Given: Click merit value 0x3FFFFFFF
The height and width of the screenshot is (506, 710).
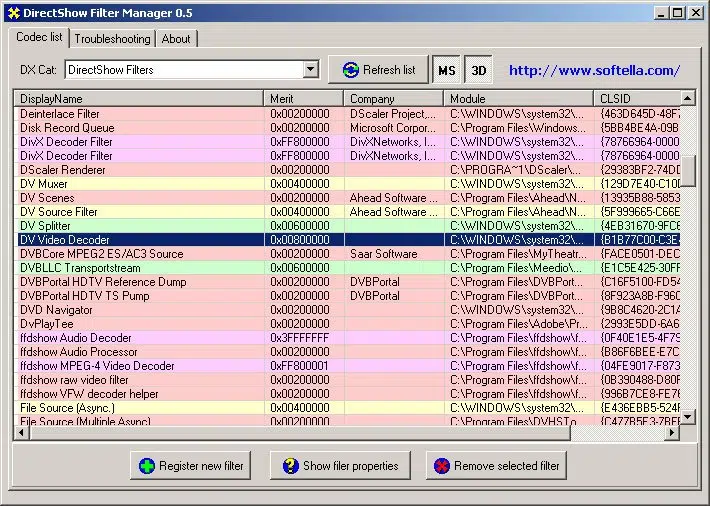Looking at the screenshot, I should pyautogui.click(x=300, y=338).
